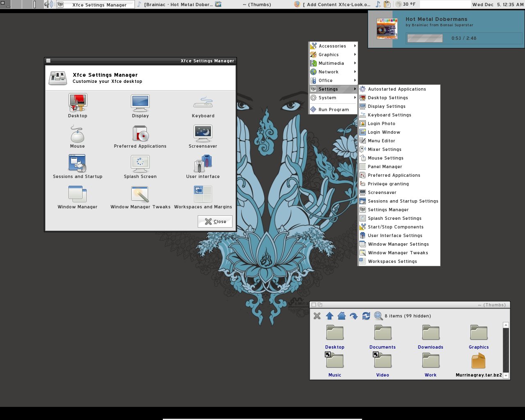Screen dimensions: 525x420
Task: Switch to Add Content Xfce-Look taskbar entry
Action: [x=332, y=5]
